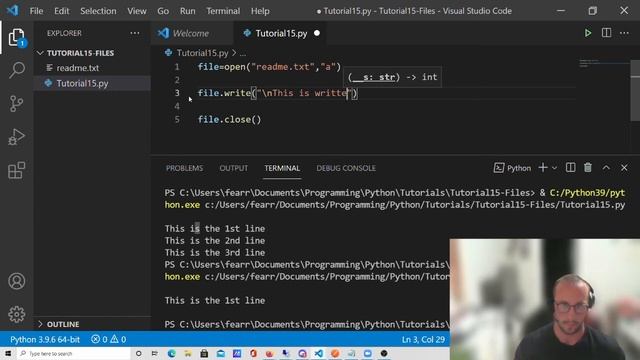This screenshot has height=360, width=640.
Task: Open Mail app from the taskbar
Action: (x=221, y=353)
